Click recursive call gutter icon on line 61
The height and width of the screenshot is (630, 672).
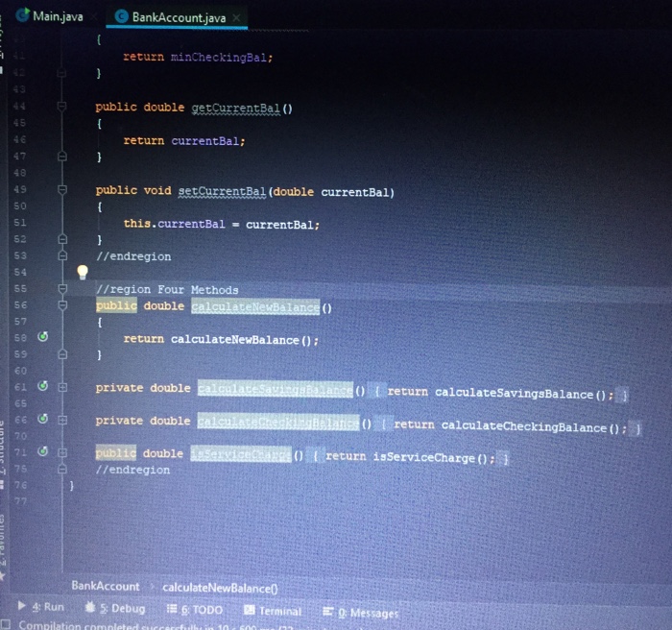click(43, 386)
